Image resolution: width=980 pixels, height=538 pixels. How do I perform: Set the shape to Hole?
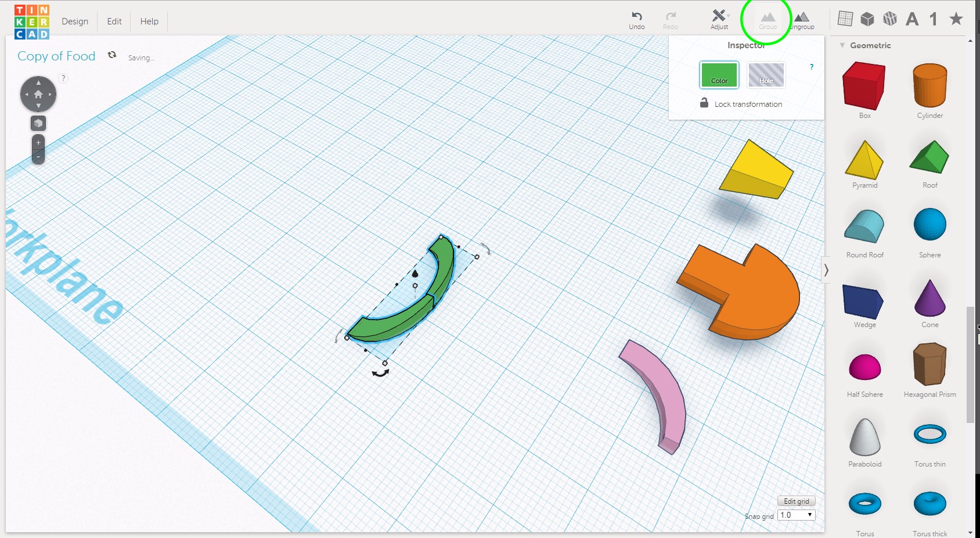point(766,75)
